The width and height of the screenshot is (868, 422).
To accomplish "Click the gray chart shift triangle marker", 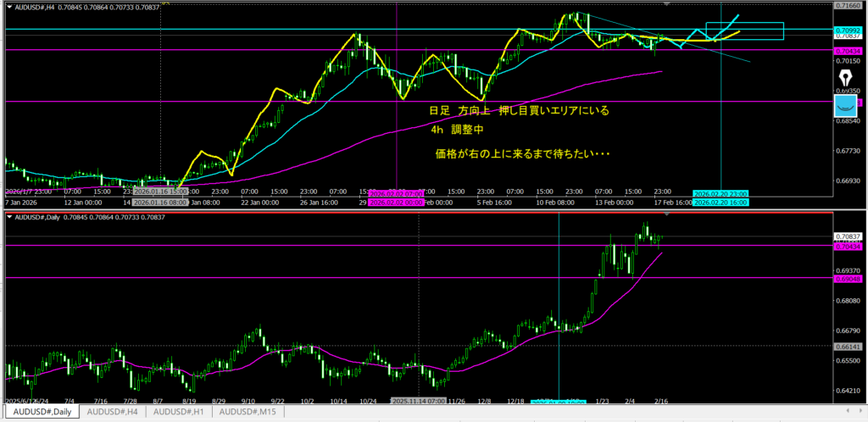I will [668, 4].
